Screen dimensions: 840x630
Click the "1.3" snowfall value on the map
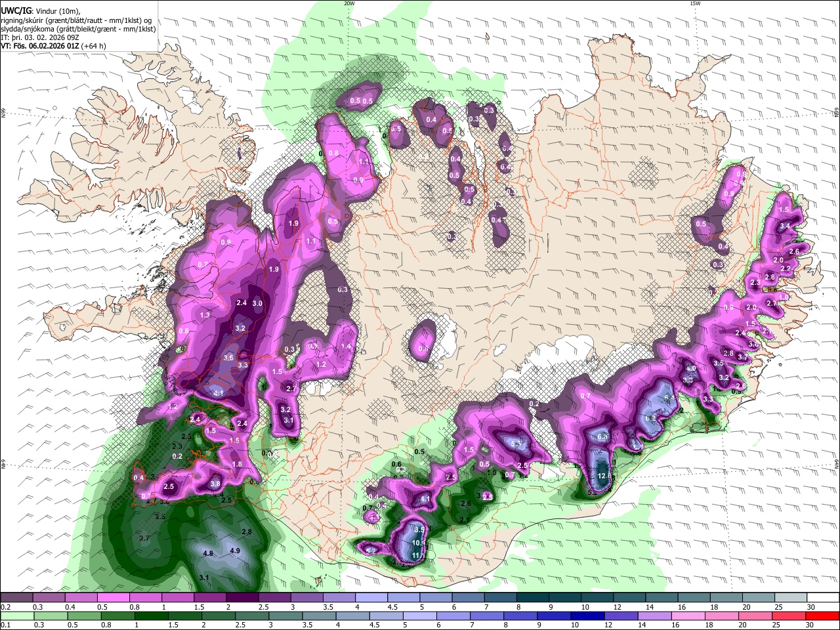[x=205, y=315]
